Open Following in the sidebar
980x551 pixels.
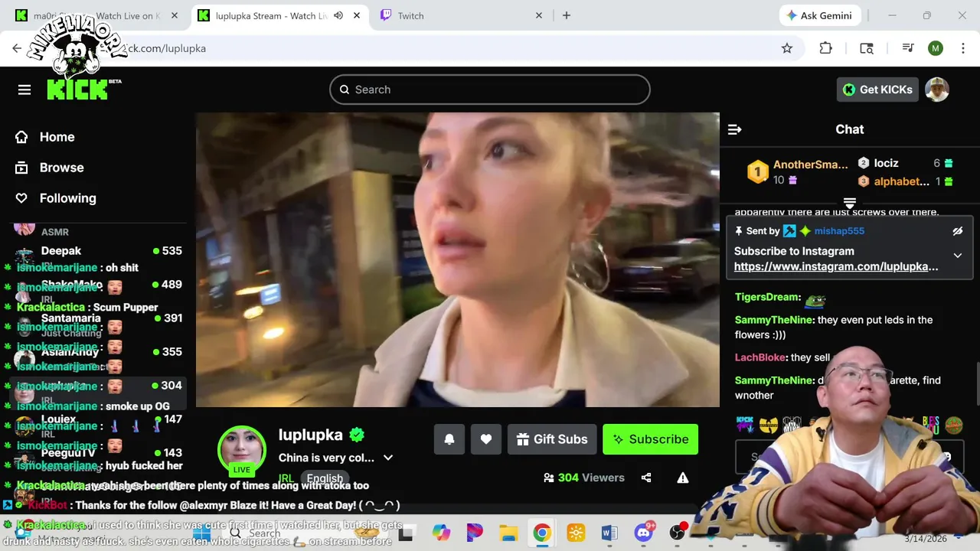[x=57, y=198]
